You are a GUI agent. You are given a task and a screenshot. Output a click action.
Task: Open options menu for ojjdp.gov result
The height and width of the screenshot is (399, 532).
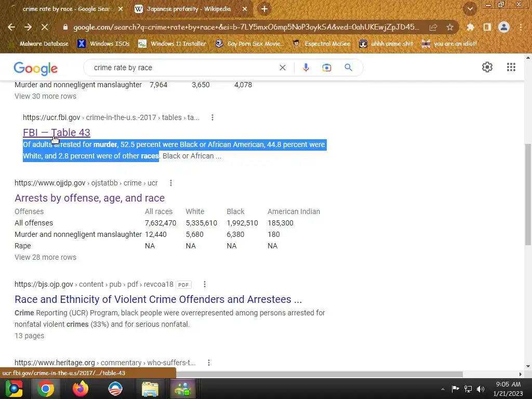(170, 183)
